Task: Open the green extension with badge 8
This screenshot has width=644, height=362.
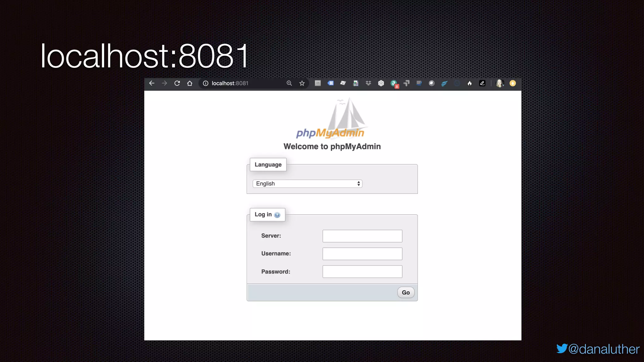Action: [x=394, y=84]
